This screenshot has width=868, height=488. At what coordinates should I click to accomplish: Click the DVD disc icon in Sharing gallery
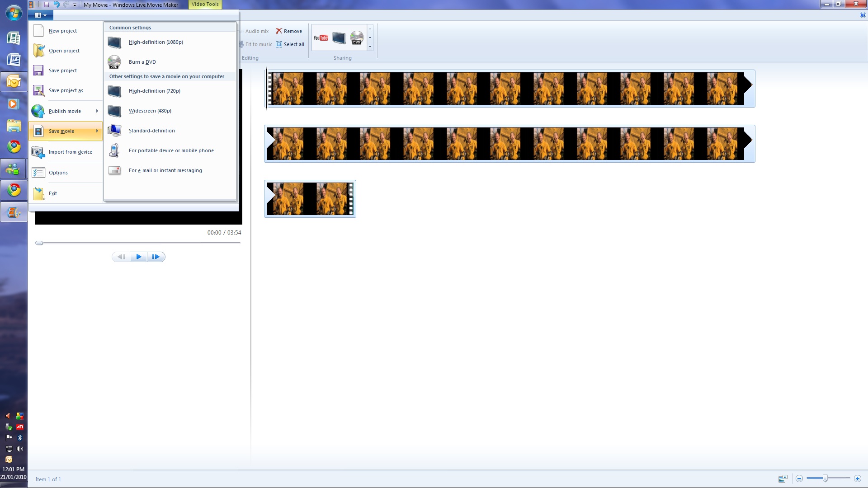[x=357, y=38]
